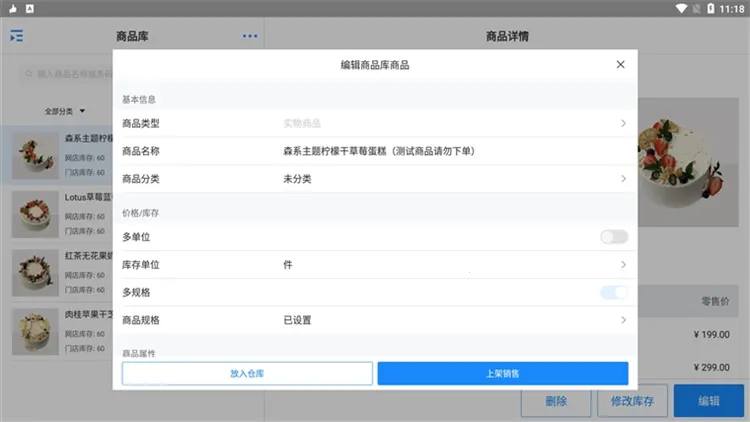Viewport: 750px width, 422px height.
Task: Click the 放入仓库 button
Action: click(x=247, y=373)
